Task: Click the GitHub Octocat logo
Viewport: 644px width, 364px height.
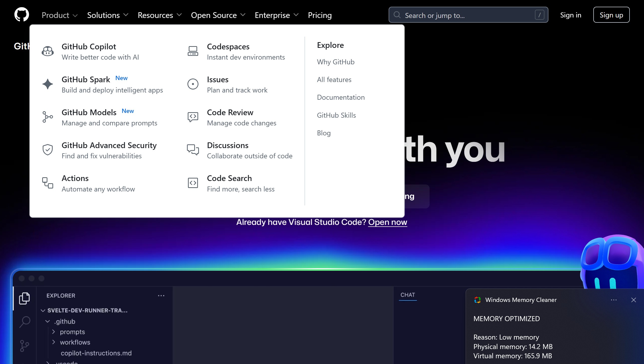Action: (x=21, y=15)
